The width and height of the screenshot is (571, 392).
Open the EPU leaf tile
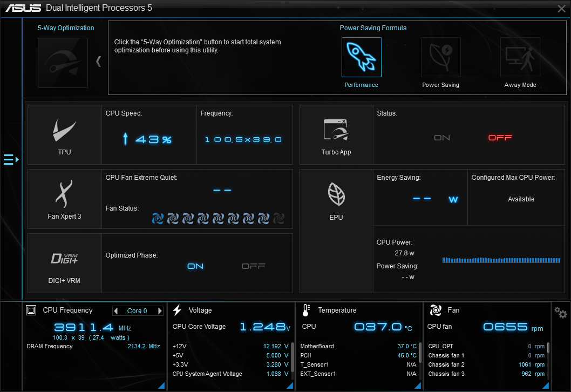pos(336,231)
